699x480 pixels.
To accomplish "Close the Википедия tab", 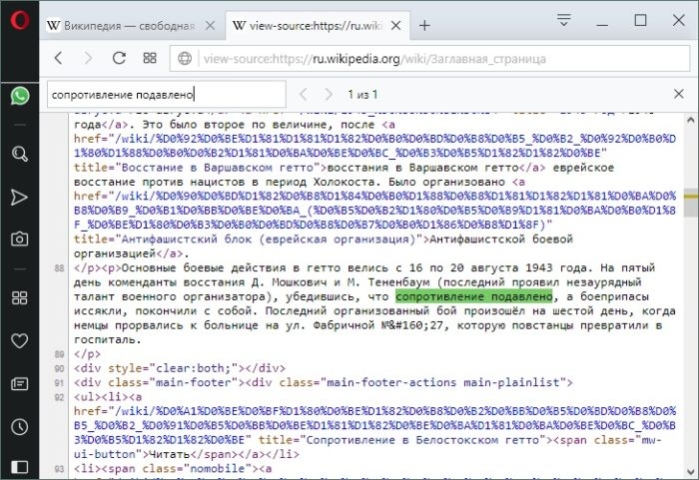I will 210,26.
